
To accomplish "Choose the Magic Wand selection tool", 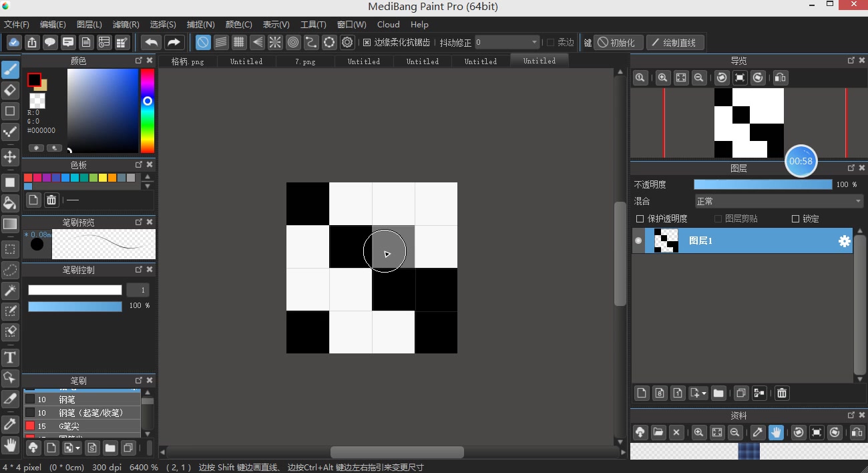I will 10,290.
